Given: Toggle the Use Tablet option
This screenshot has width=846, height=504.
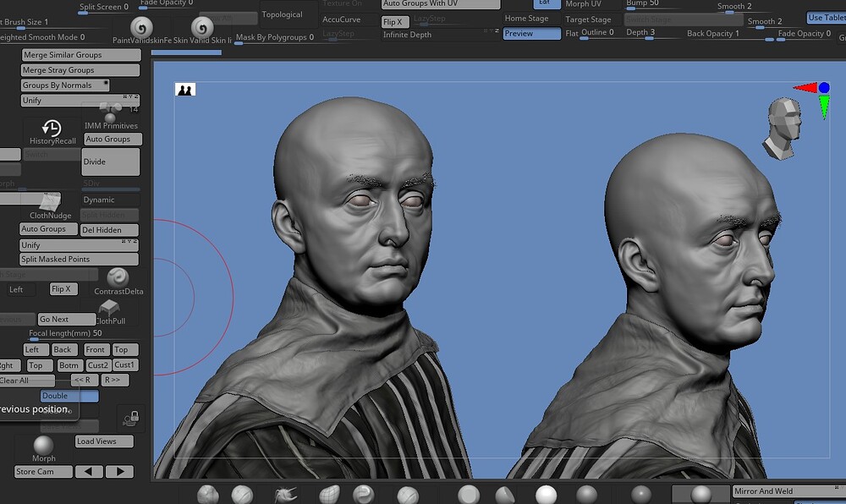Looking at the screenshot, I should (x=827, y=18).
